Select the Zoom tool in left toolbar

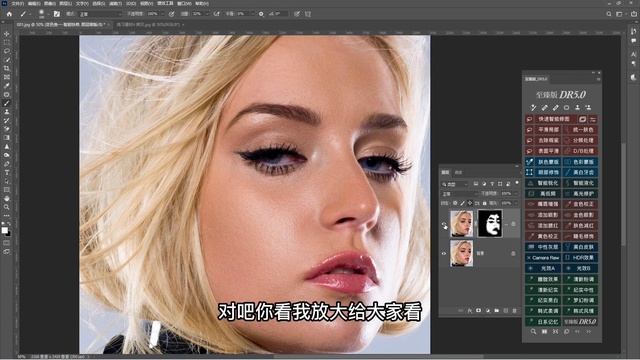[x=7, y=207]
